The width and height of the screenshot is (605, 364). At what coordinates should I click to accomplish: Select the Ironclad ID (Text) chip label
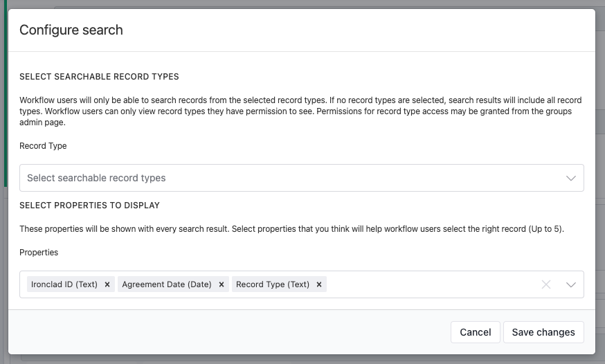64,284
